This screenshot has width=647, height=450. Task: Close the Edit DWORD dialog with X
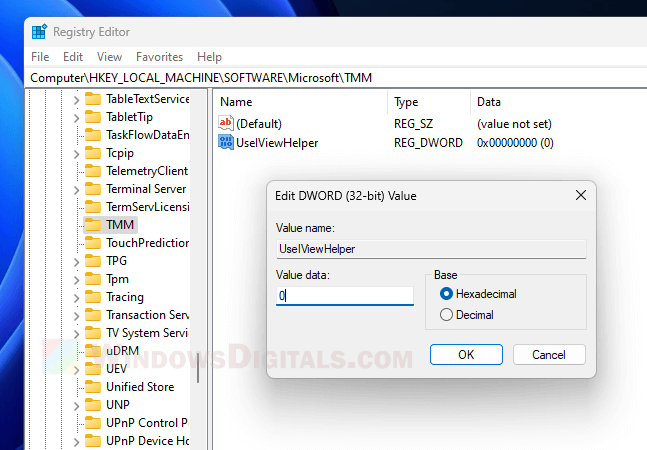[581, 195]
